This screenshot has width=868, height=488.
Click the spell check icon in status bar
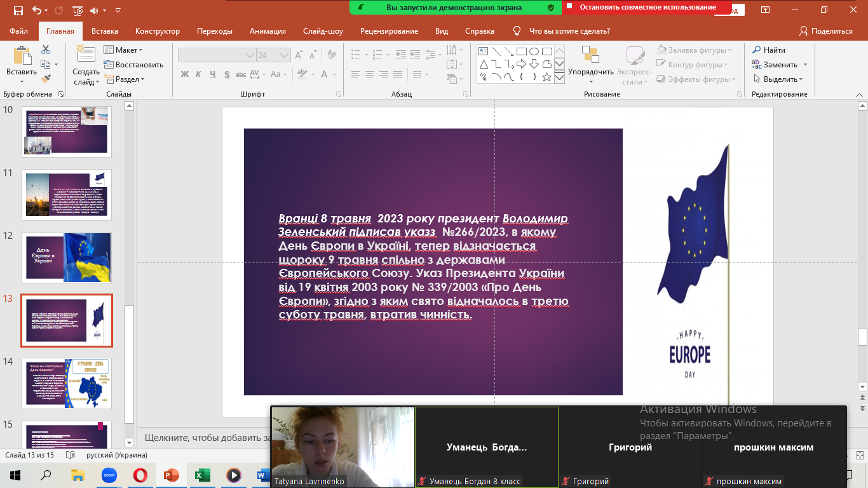coord(72,455)
